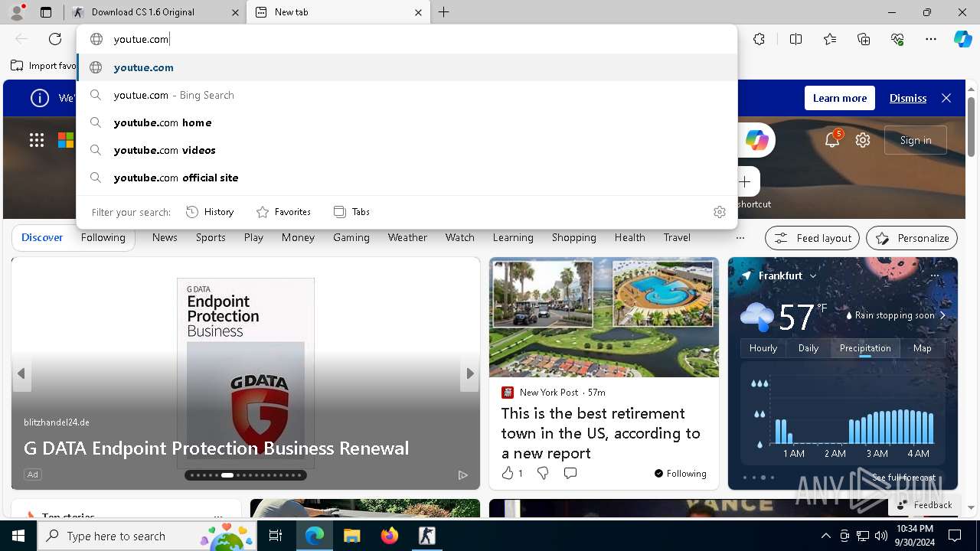Viewport: 980px width, 551px height.
Task: Click the browser refresh icon
Action: click(55, 39)
